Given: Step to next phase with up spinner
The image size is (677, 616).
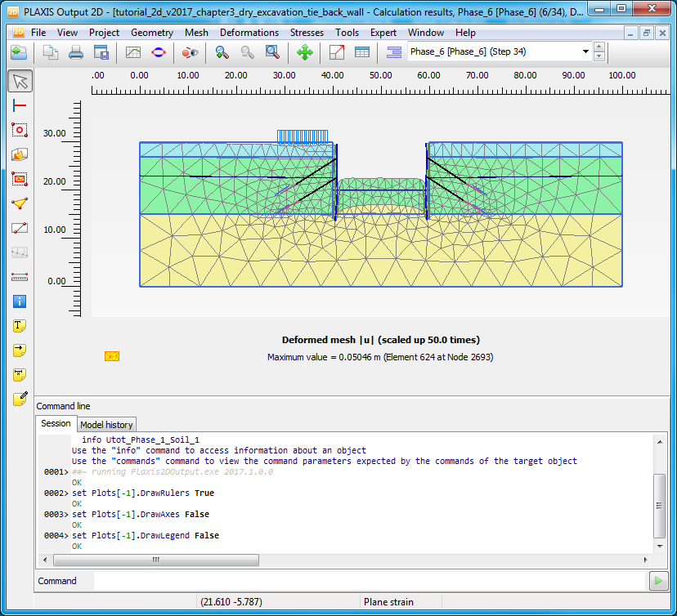Looking at the screenshot, I should (x=599, y=47).
